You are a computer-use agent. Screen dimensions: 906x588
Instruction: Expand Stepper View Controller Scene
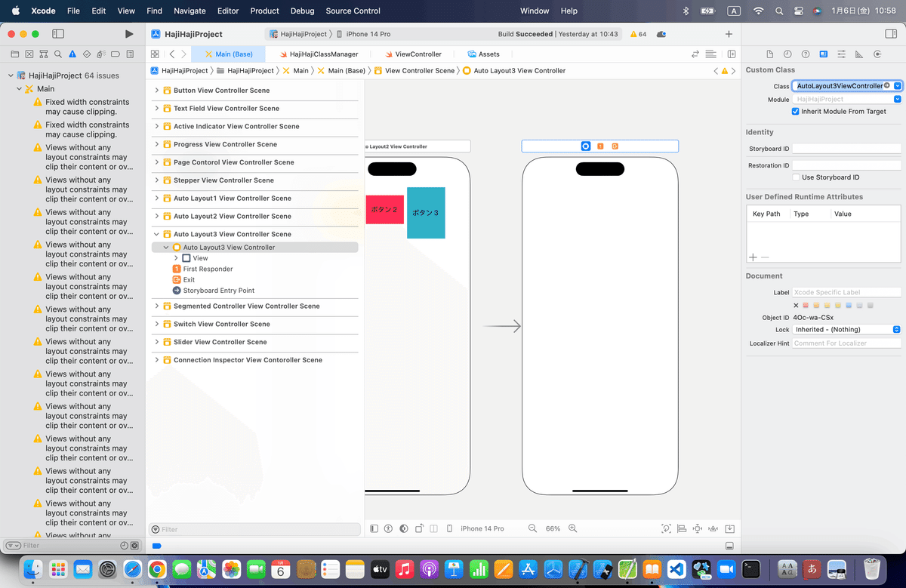[x=157, y=180]
